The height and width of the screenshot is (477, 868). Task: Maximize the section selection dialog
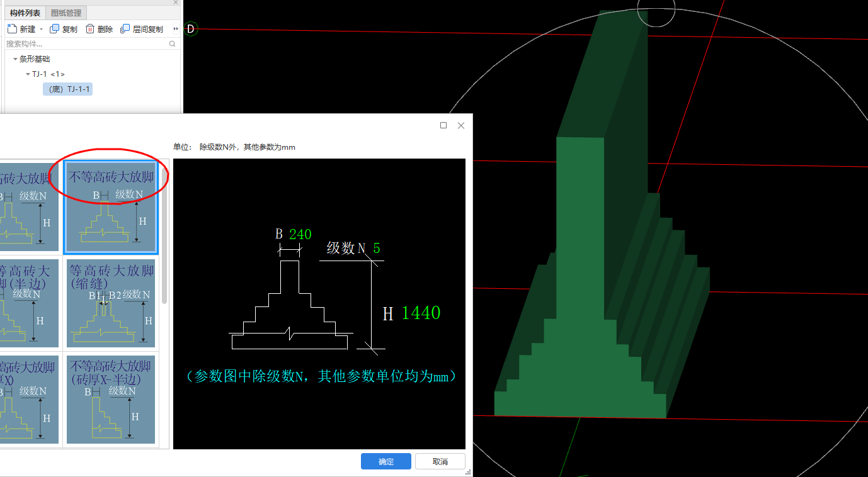pyautogui.click(x=443, y=125)
